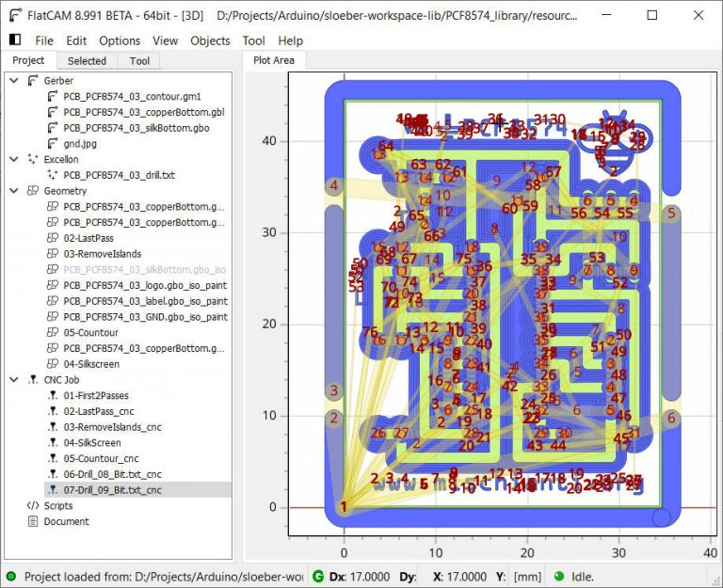Click the green idle indicator in status bar

coord(559,577)
